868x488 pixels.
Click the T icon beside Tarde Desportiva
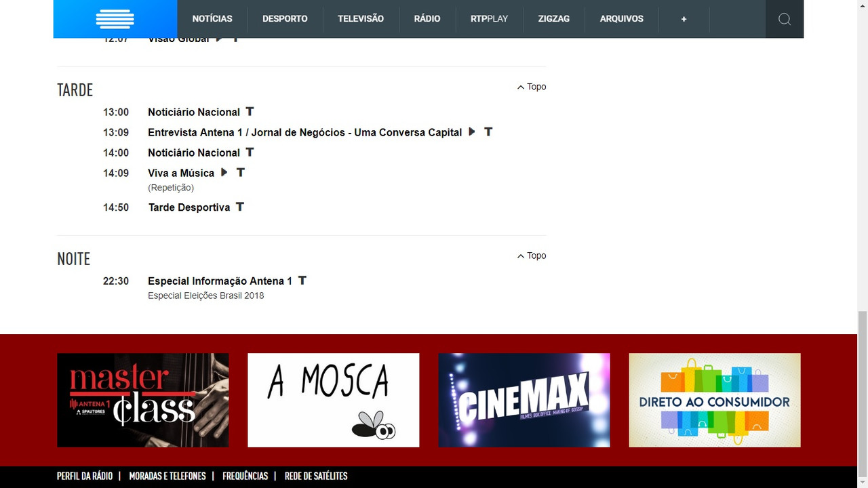click(x=239, y=206)
